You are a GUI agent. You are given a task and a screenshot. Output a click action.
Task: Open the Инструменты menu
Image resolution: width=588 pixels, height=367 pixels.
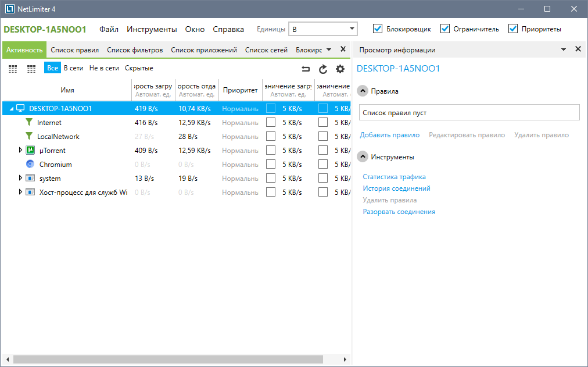click(152, 29)
